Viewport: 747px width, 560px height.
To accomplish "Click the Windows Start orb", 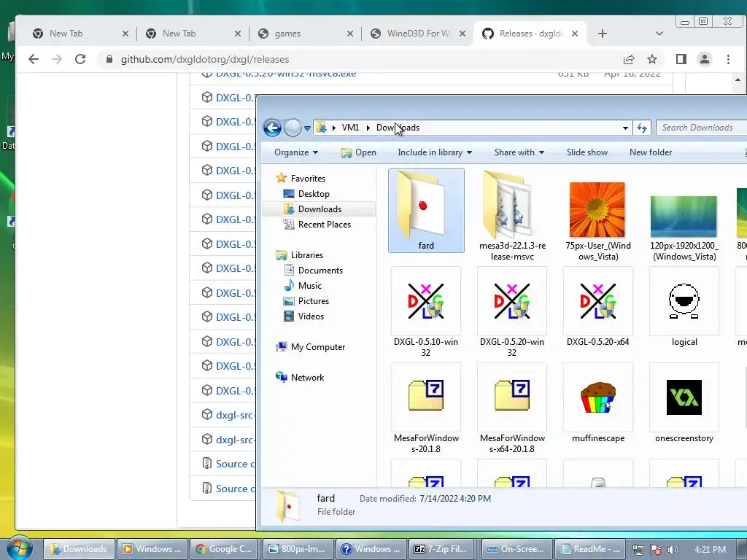I will pos(19,548).
